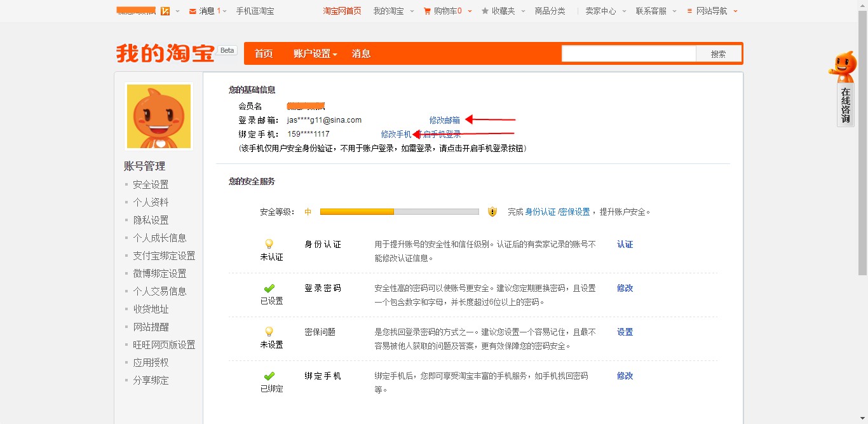Click the shopping cart icon

427,11
